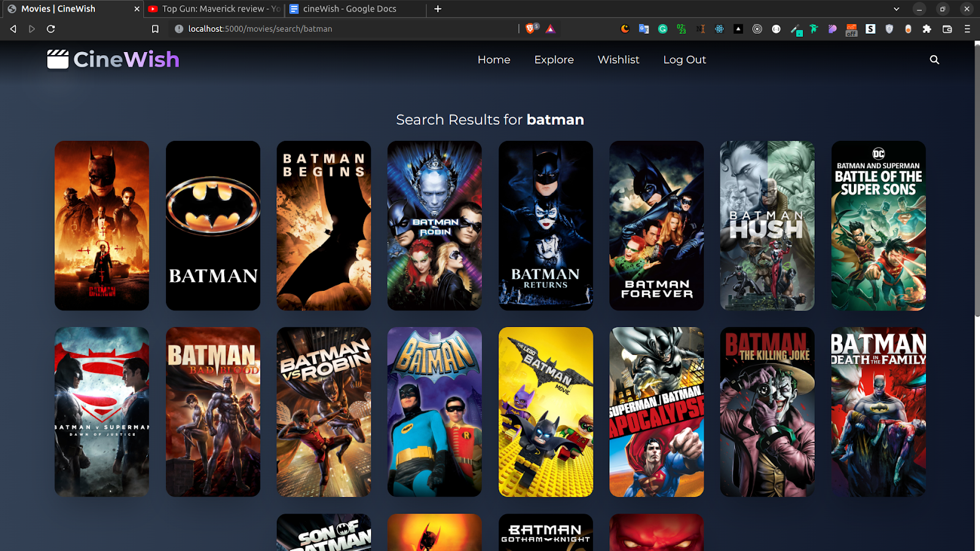980x551 pixels.
Task: Open the Batman Bad Blood poster
Action: pyautogui.click(x=213, y=412)
